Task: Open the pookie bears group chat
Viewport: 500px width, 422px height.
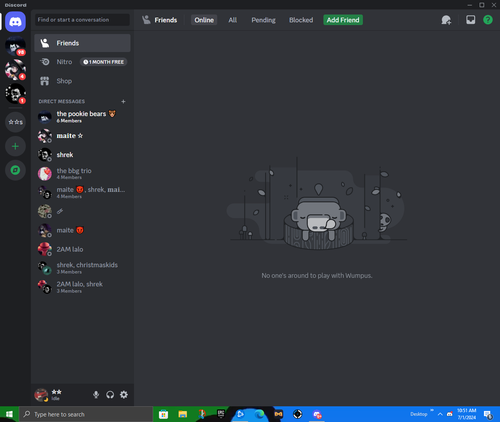Action: [82, 117]
